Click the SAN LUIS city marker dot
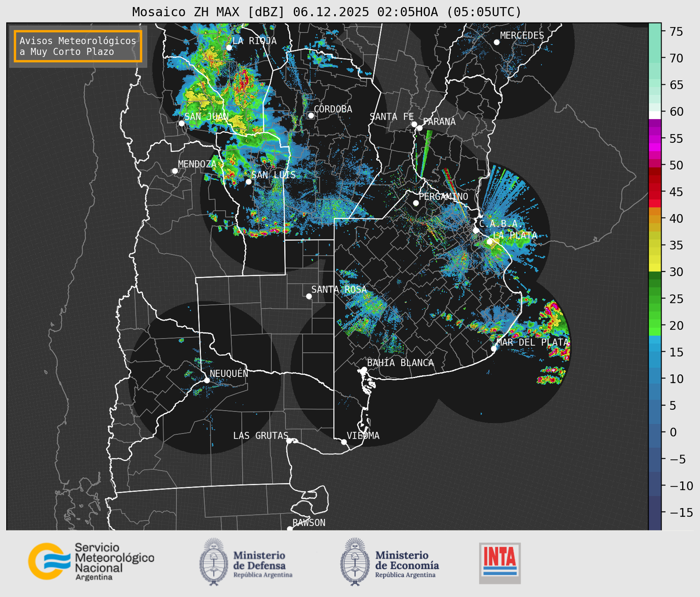This screenshot has height=597, width=700. coord(249,181)
